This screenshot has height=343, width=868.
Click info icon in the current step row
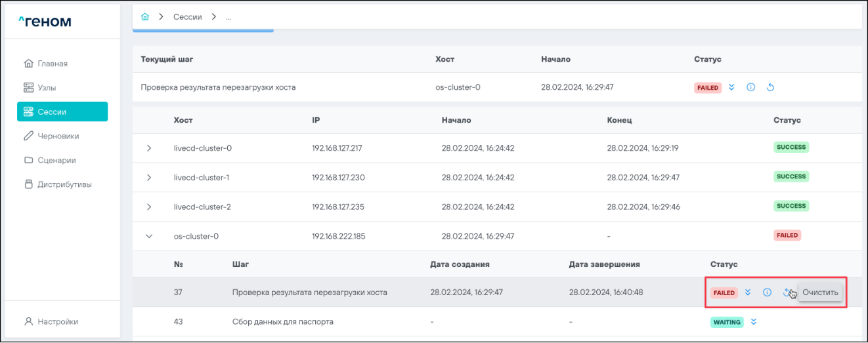coord(751,87)
